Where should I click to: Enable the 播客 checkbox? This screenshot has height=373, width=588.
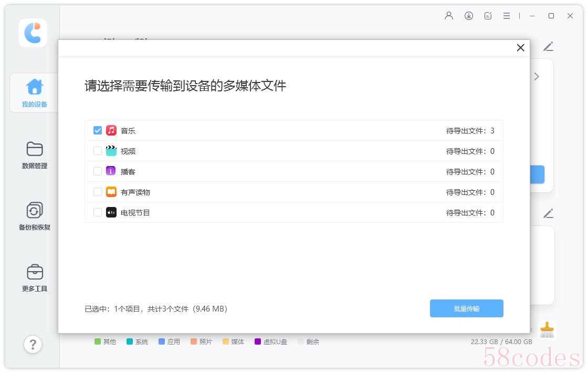pos(98,171)
